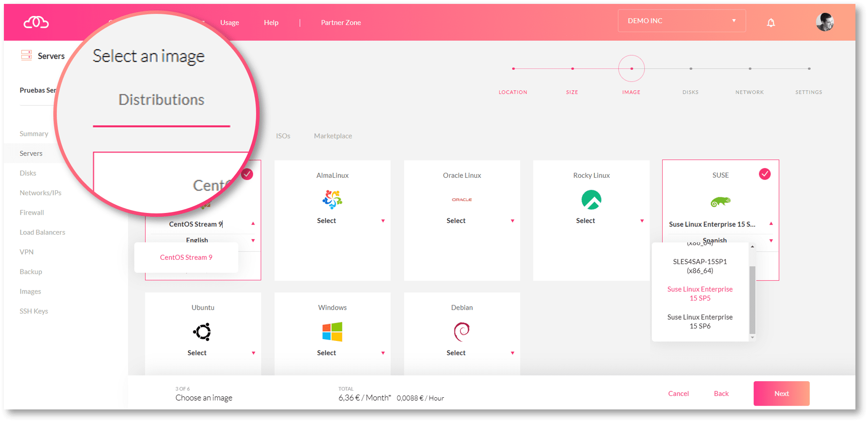This screenshot has height=422, width=868.
Task: Open Firewall in the sidebar
Action: [32, 213]
